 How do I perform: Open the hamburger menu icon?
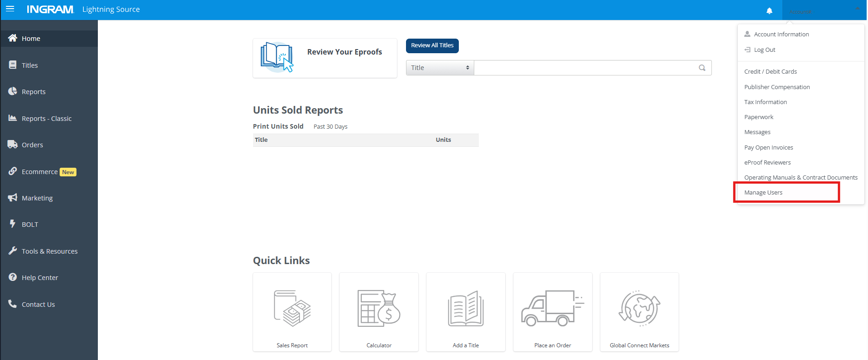click(10, 9)
